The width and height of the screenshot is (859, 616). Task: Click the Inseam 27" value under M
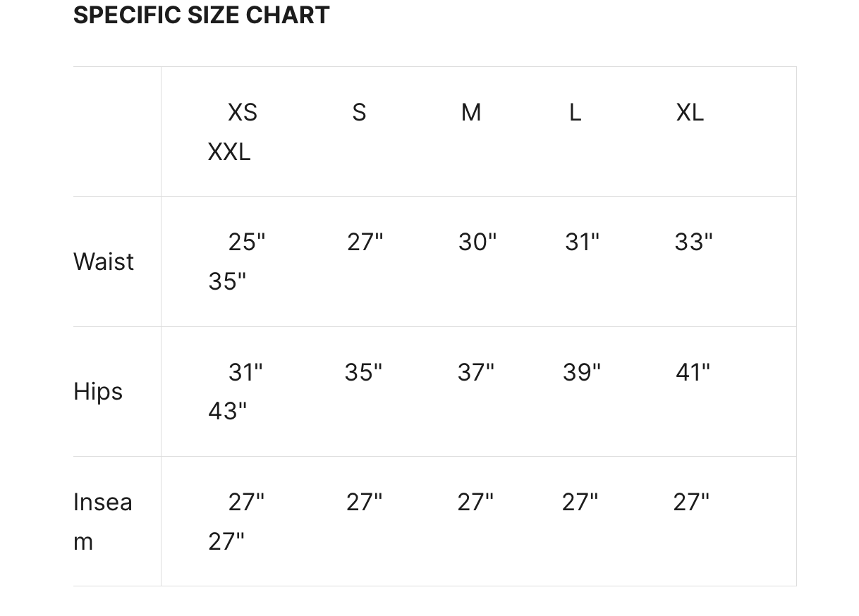point(475,502)
